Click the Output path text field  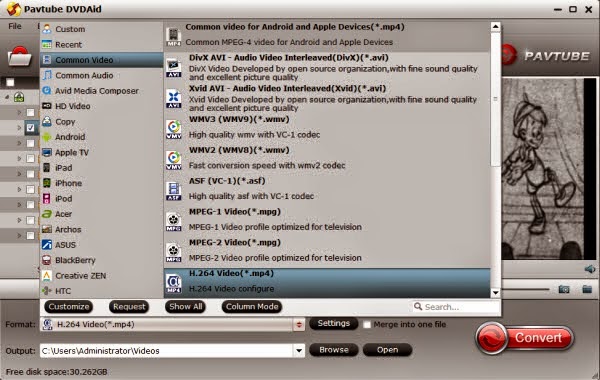coord(166,351)
